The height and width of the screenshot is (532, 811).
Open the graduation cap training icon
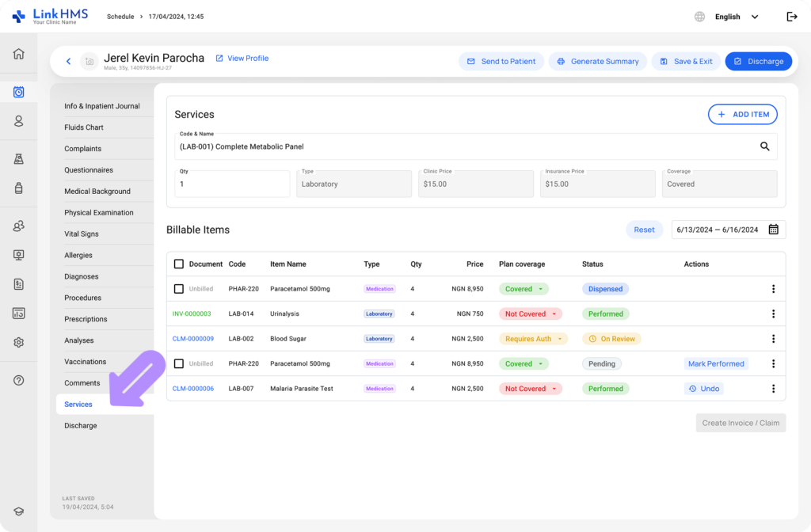[19, 511]
